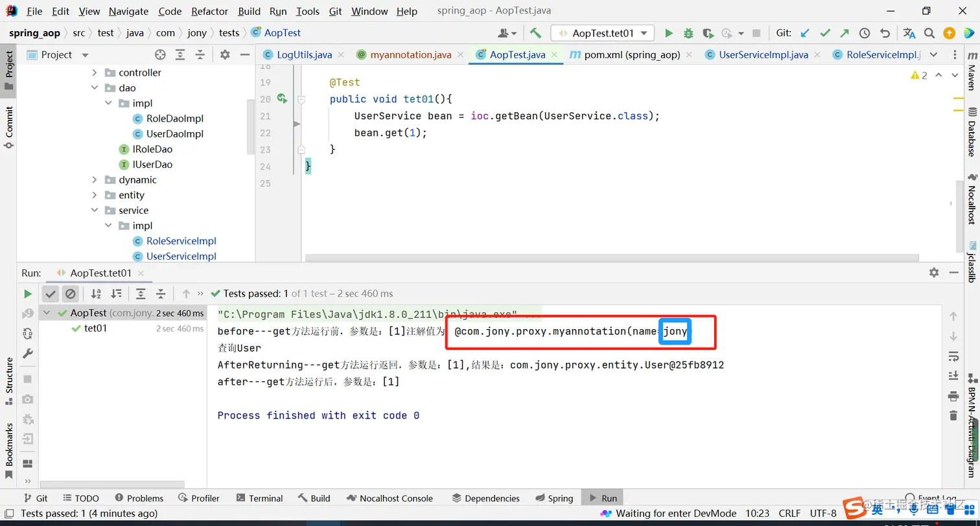Click the Sogou input method icon
Screen dimensions: 980x526
856,508
